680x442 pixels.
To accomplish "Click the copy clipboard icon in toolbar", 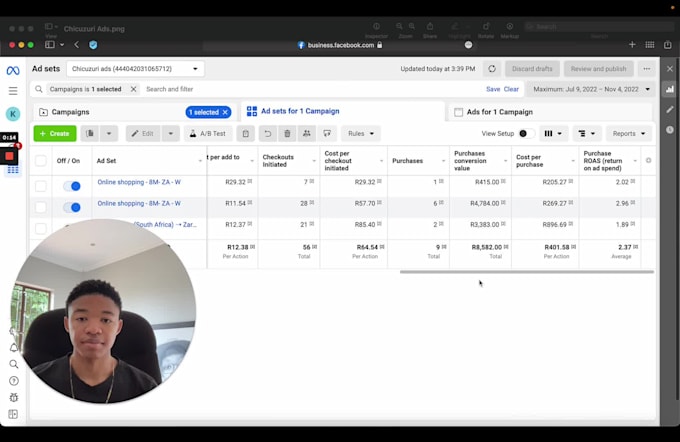I will 245,134.
